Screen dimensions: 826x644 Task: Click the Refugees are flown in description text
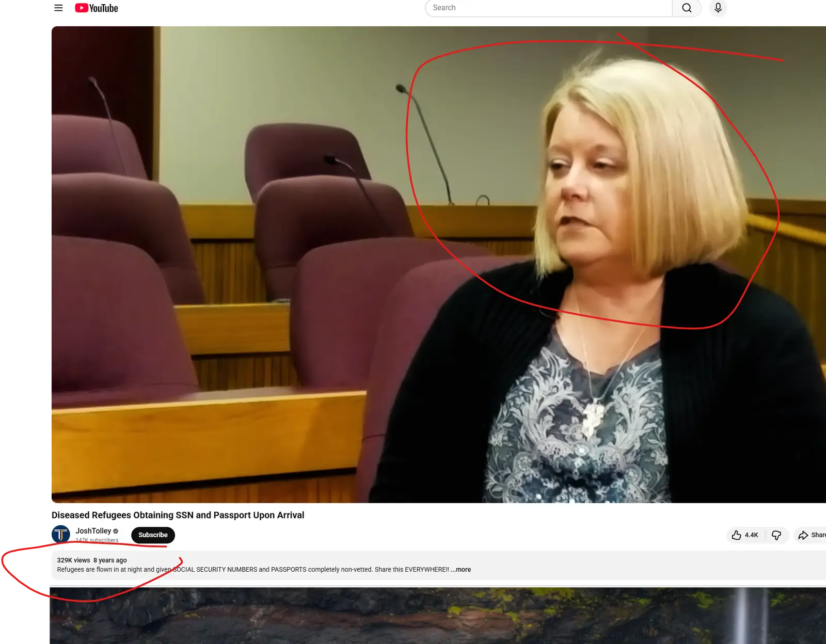(253, 570)
